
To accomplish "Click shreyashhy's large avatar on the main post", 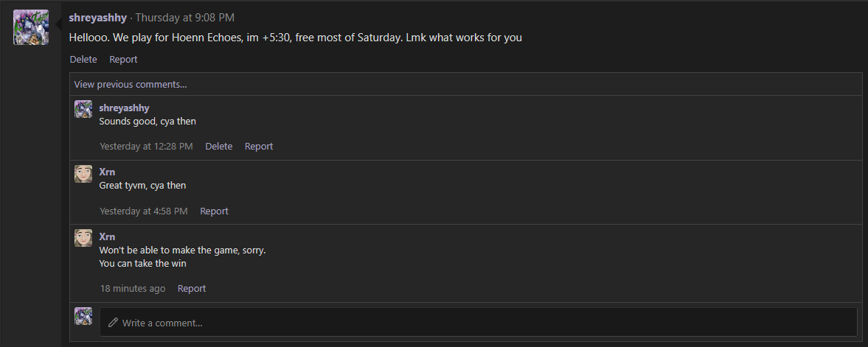I will pos(31,27).
